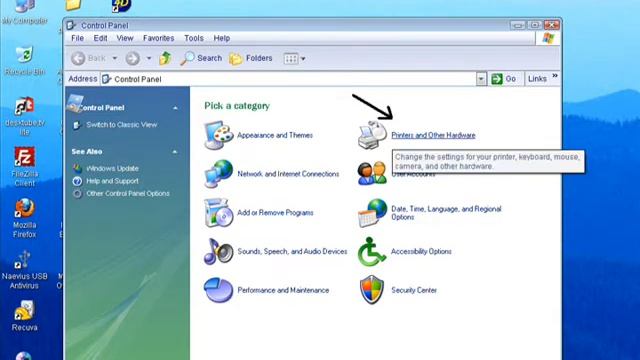Click Switch to Classic View link
640x360 pixels.
point(121,125)
